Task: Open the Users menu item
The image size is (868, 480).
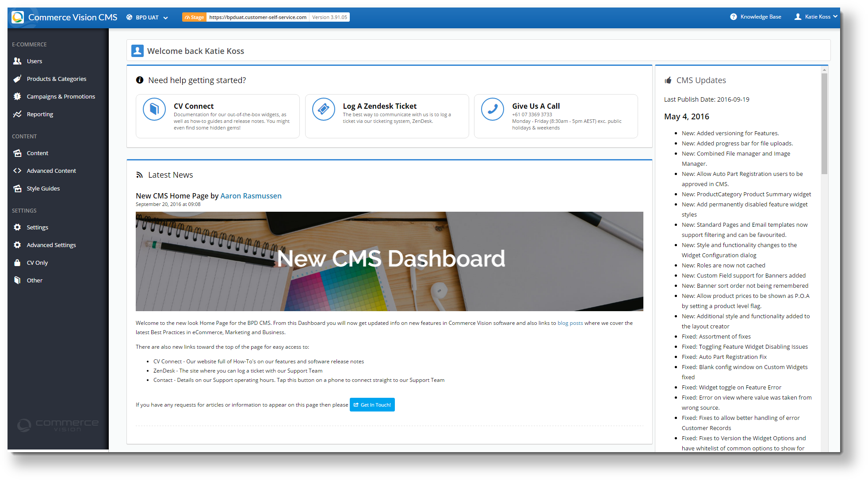Action: 34,61
